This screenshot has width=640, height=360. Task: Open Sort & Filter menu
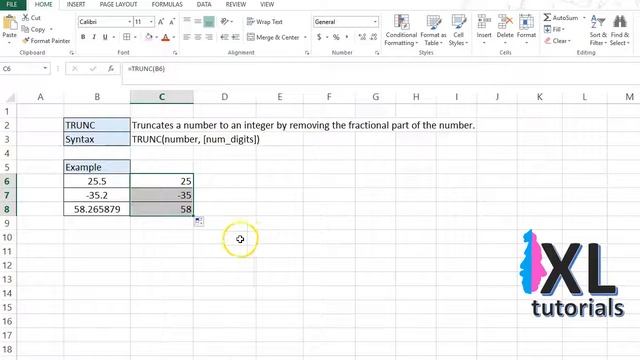[598, 30]
